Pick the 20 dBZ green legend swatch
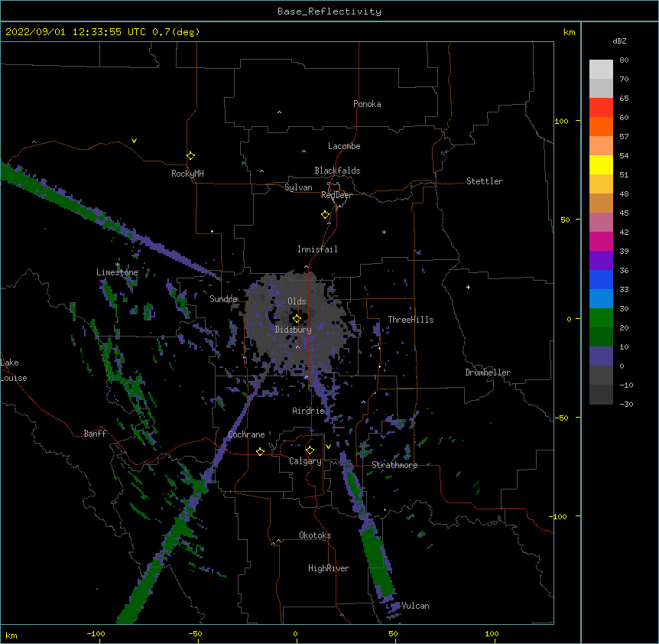 [601, 337]
